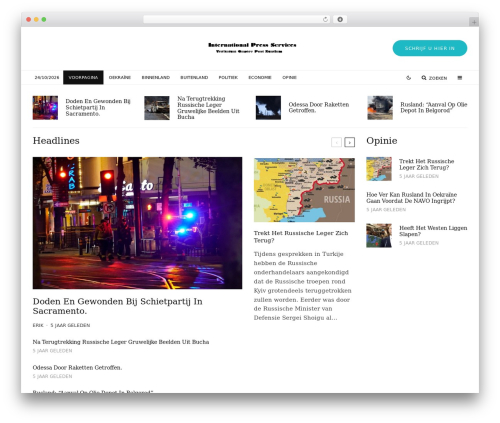Viewport: 500px width, 423px height.
Task: Go to next headlines slide arrow
Action: point(349,142)
